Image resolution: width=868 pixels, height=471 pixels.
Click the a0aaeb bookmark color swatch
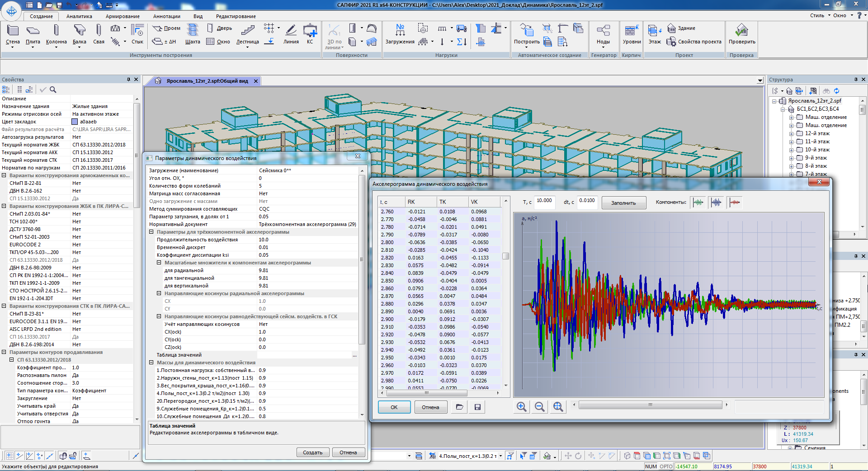tap(75, 122)
